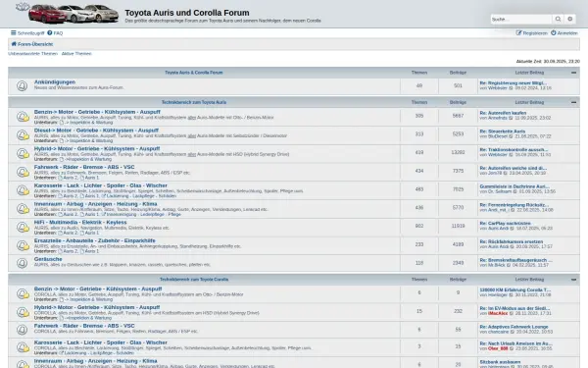Collapse Technikbereich zum Toyota Corolla category
The height and width of the screenshot is (368, 588).
coord(573,280)
